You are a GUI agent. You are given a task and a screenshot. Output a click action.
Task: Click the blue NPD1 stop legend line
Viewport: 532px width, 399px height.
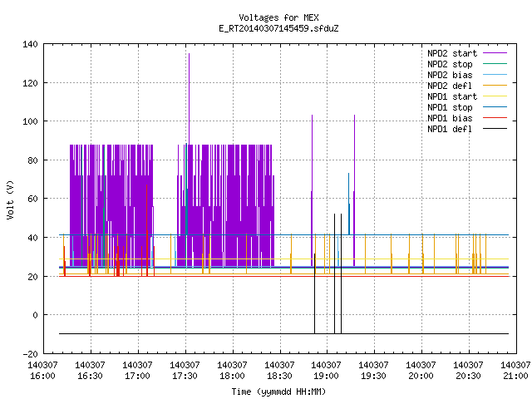click(495, 107)
